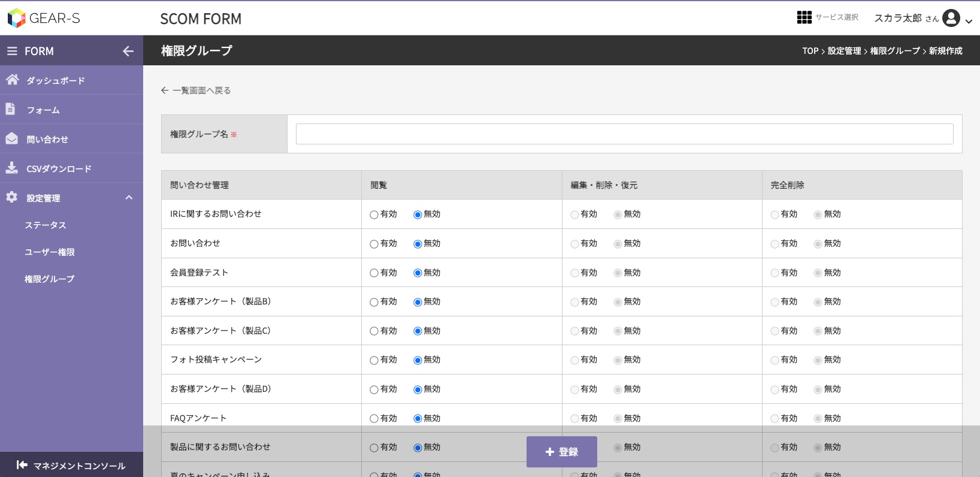Screen dimensions: 980x477
Task: Click 設定管理 in the breadcrumb
Action: pos(844,51)
